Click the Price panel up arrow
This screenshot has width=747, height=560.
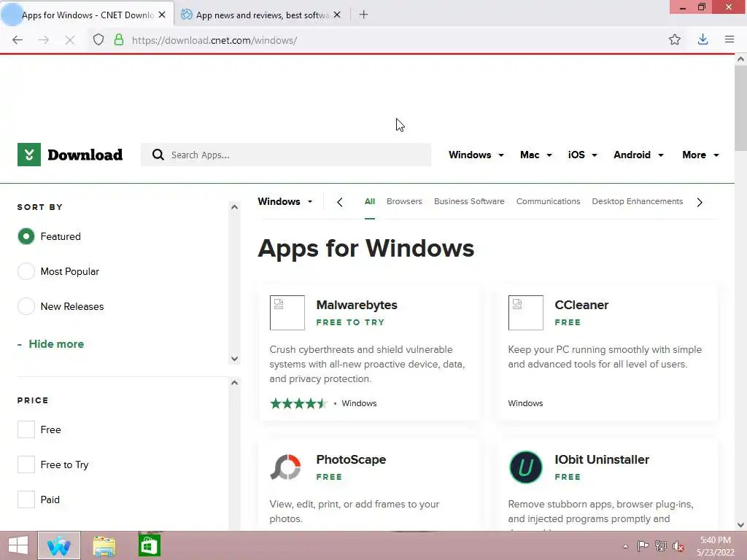click(x=234, y=383)
